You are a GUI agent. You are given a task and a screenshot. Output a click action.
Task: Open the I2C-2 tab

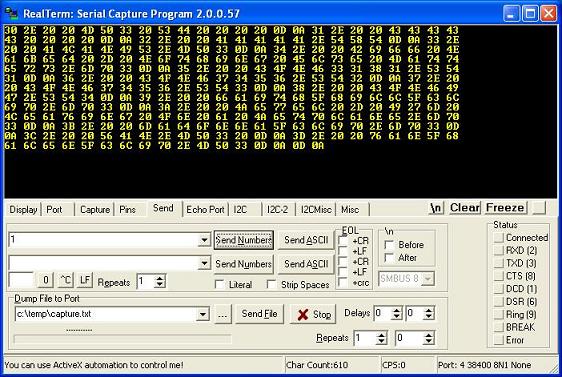tap(277, 210)
